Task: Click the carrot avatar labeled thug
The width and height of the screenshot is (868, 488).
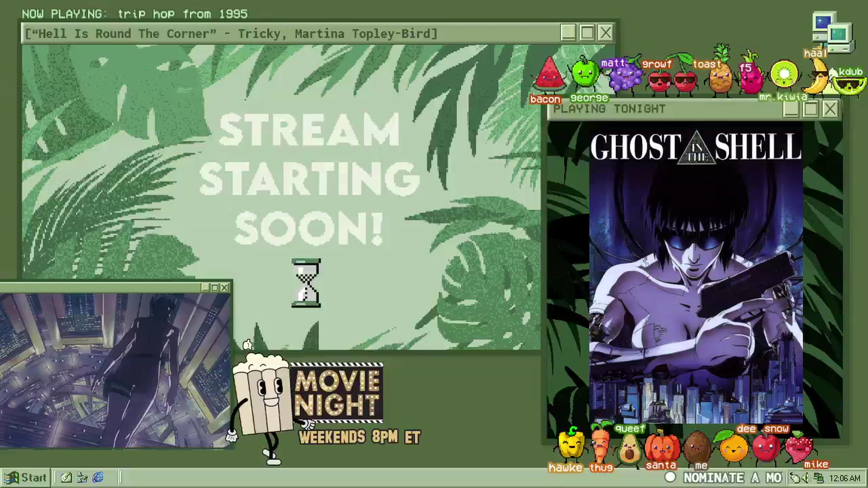Action: tap(600, 444)
